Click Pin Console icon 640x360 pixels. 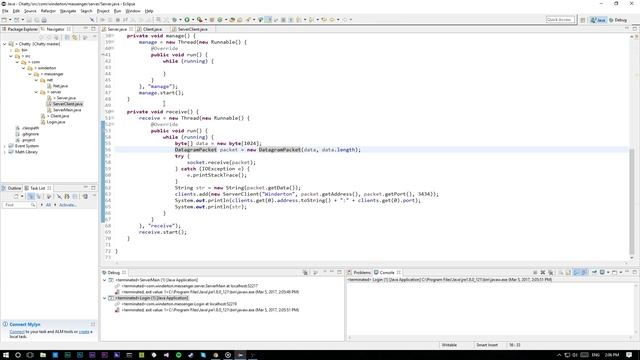pyautogui.click(x=594, y=272)
